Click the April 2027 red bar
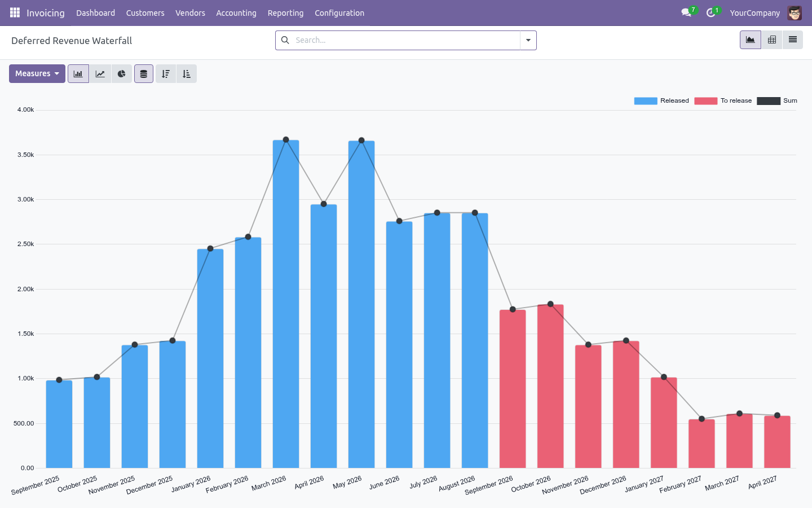Screen dimensions: 812x508 coord(777,442)
